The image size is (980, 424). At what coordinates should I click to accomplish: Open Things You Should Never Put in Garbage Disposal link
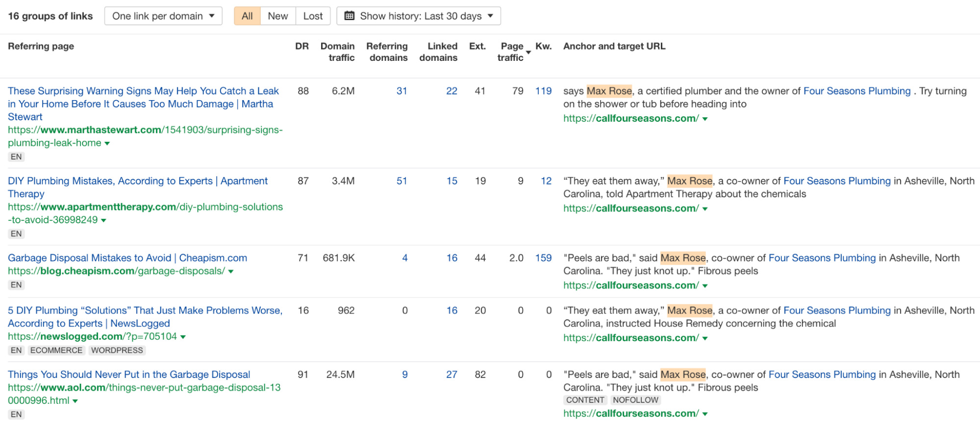point(129,374)
